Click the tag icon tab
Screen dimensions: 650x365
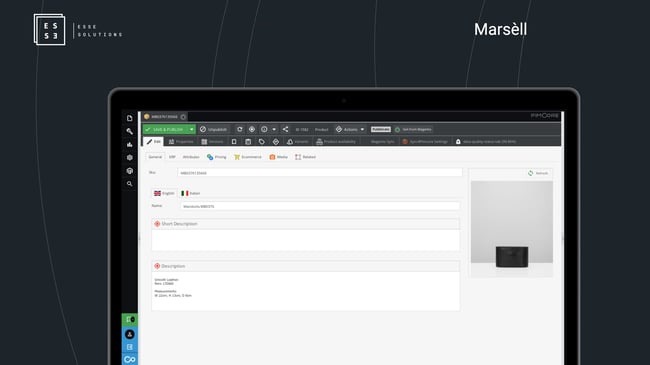tap(262, 142)
